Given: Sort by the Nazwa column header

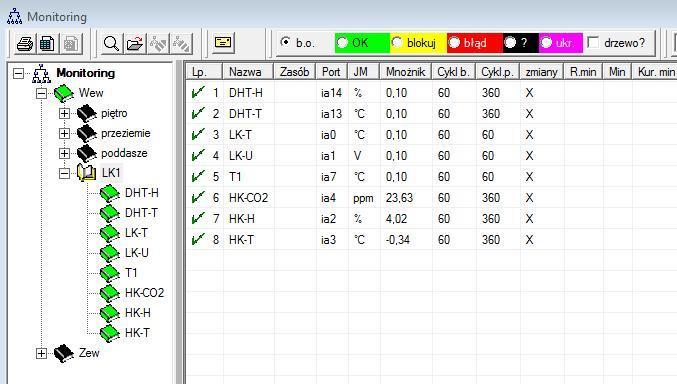Looking at the screenshot, I should pyautogui.click(x=248, y=72).
